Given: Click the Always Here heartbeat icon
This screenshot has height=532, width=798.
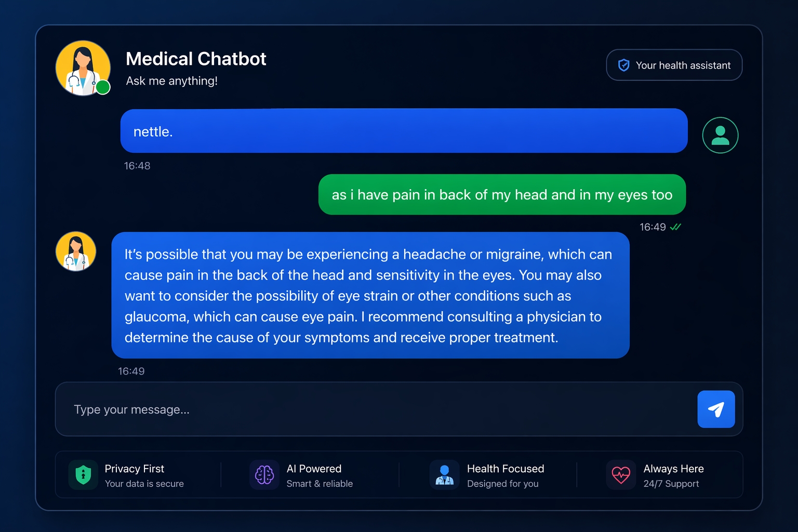Looking at the screenshot, I should (x=621, y=475).
